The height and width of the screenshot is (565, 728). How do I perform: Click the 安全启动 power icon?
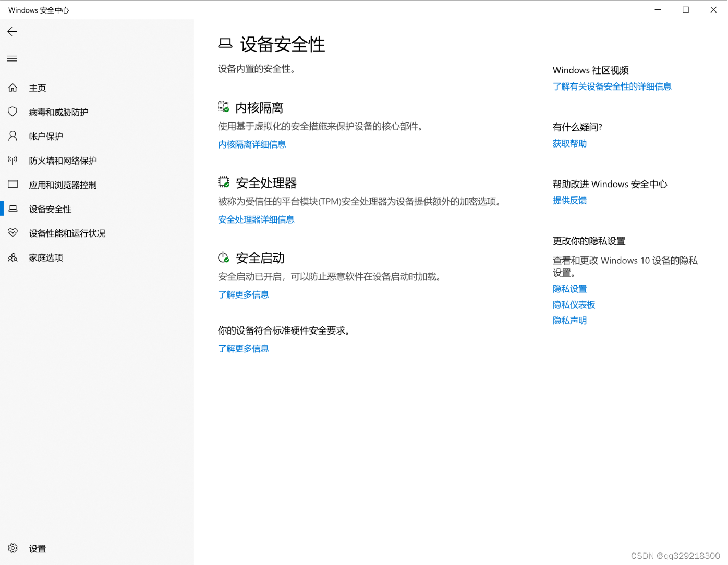(223, 257)
